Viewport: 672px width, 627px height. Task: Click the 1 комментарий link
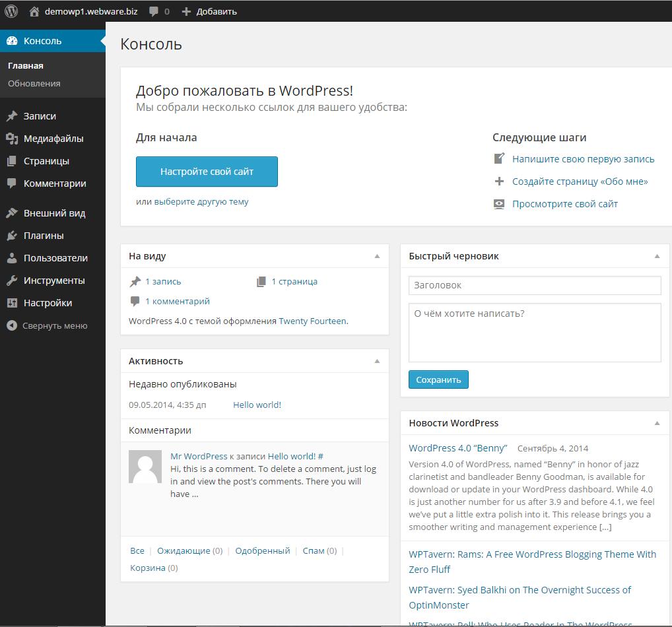point(178,301)
